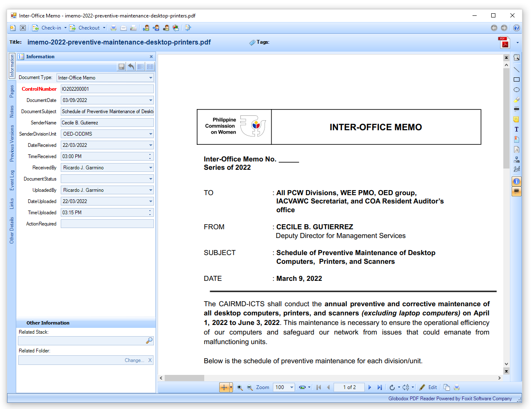Select the Stamp annotation tool
The image size is (532, 409).
click(x=517, y=159)
